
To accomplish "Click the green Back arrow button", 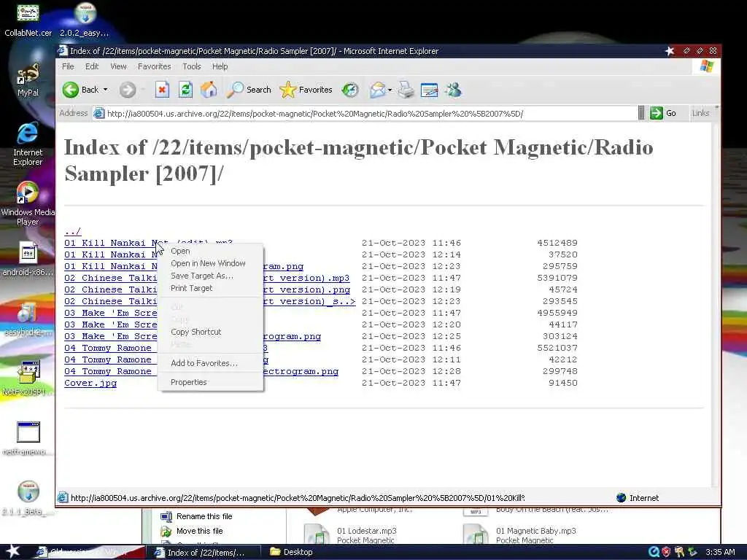I will (x=71, y=90).
